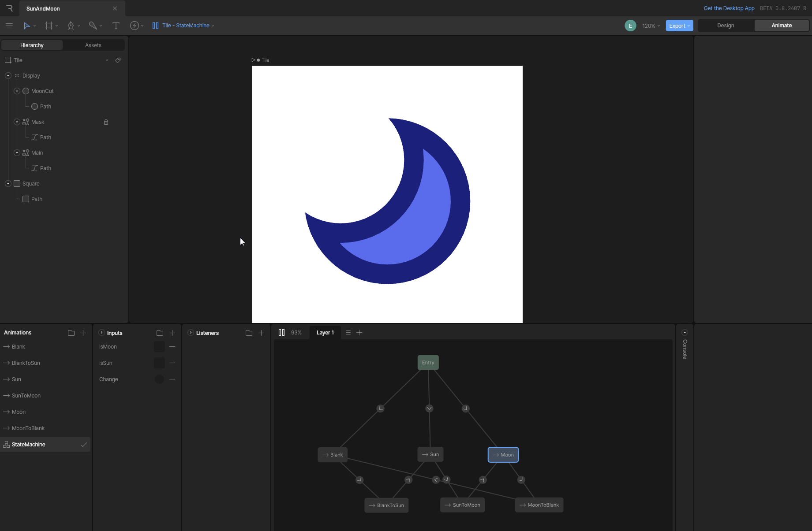Select the SunToMoon state node
This screenshot has width=812, height=531.
point(462,505)
